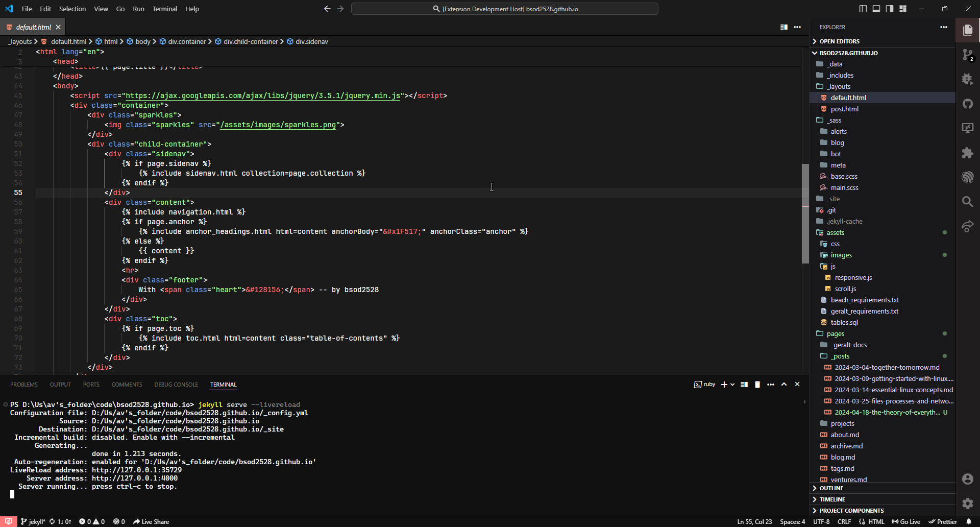Open Run and Debug view
Image resolution: width=980 pixels, height=527 pixels.
pos(967,79)
